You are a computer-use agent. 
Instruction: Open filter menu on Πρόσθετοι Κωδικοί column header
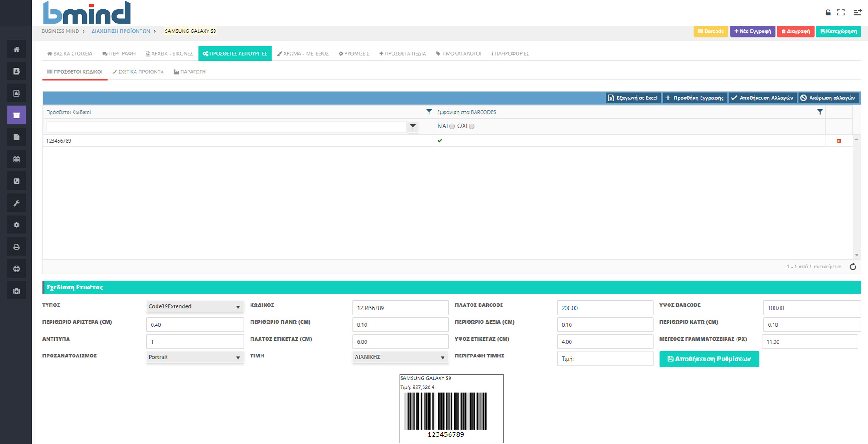point(429,112)
